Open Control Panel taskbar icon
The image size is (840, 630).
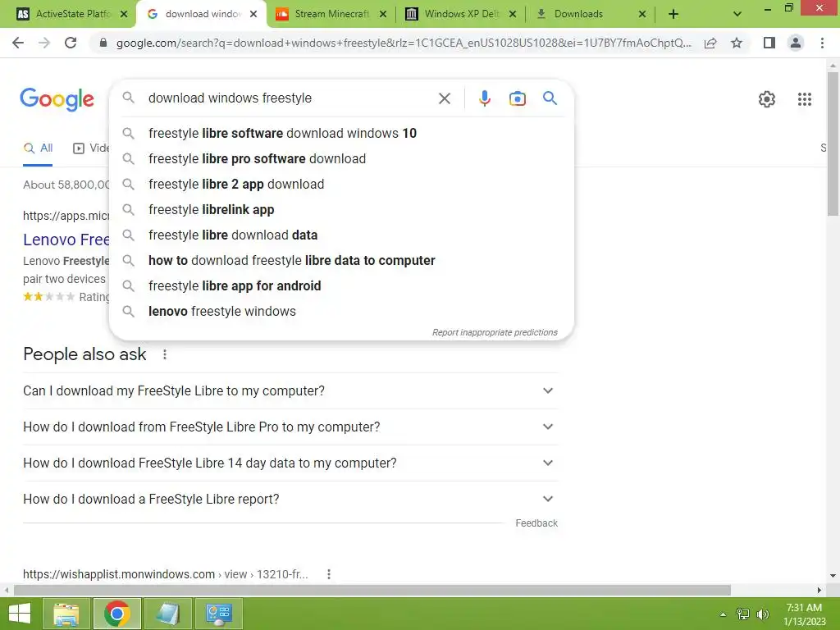click(218, 614)
